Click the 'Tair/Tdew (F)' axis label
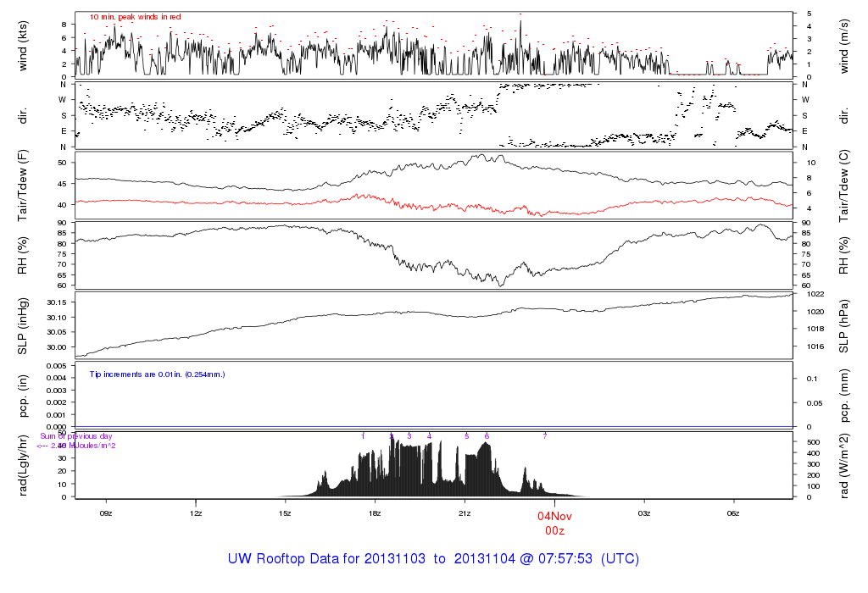The height and width of the screenshot is (593, 868). click(24, 186)
